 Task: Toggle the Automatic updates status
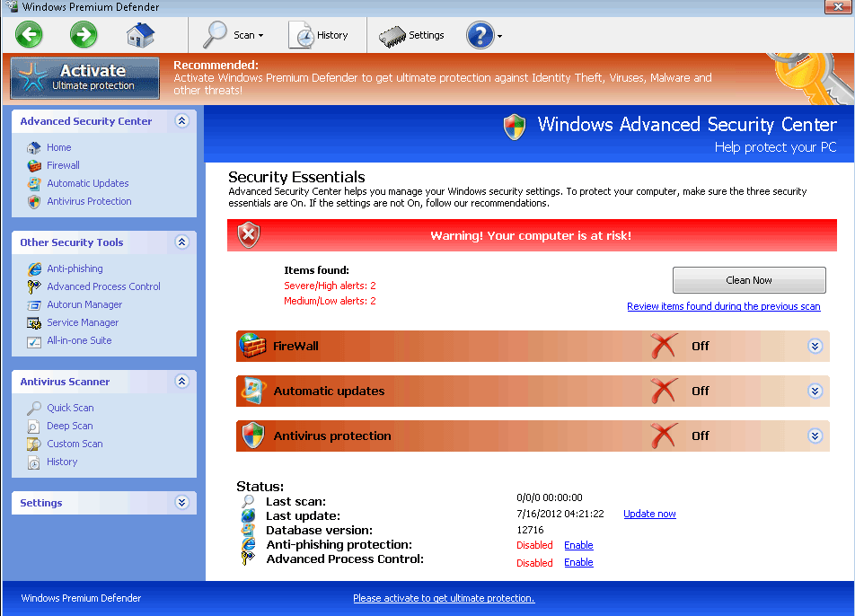click(662, 391)
